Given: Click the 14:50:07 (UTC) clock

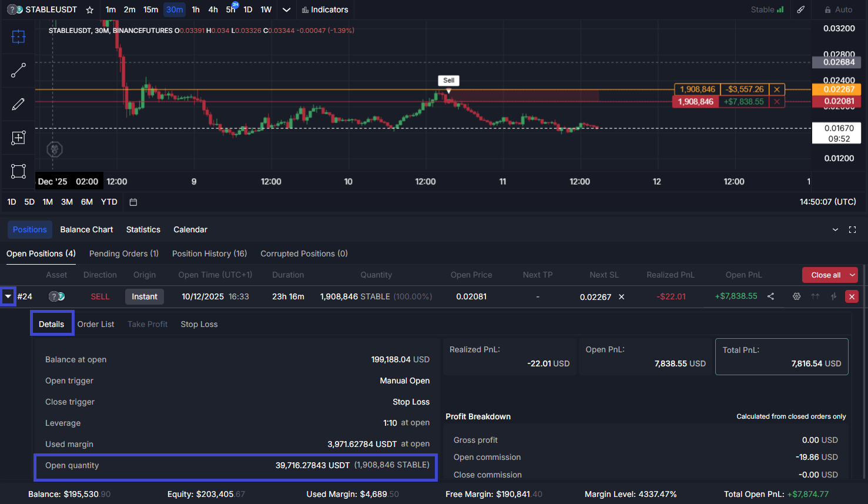Looking at the screenshot, I should coord(828,202).
